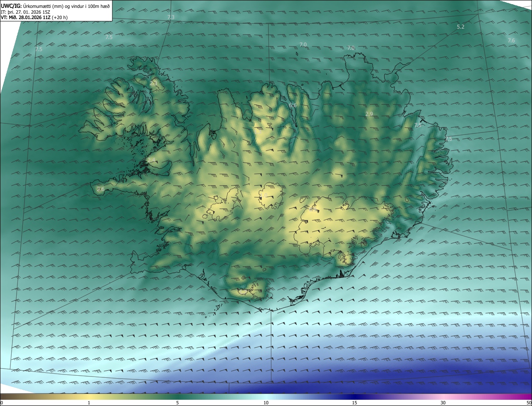Image resolution: width=532 pixels, height=406 pixels.
Task: Click the color scale tick label '5'
Action: pyautogui.click(x=177, y=403)
